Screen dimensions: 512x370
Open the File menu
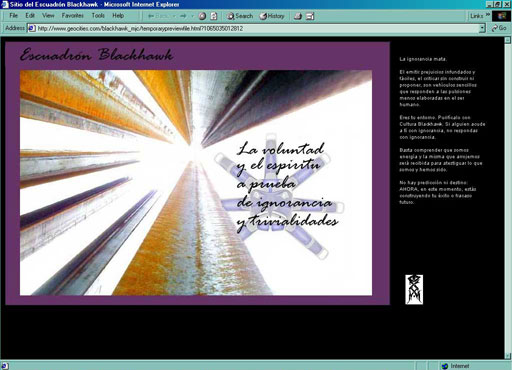13,15
